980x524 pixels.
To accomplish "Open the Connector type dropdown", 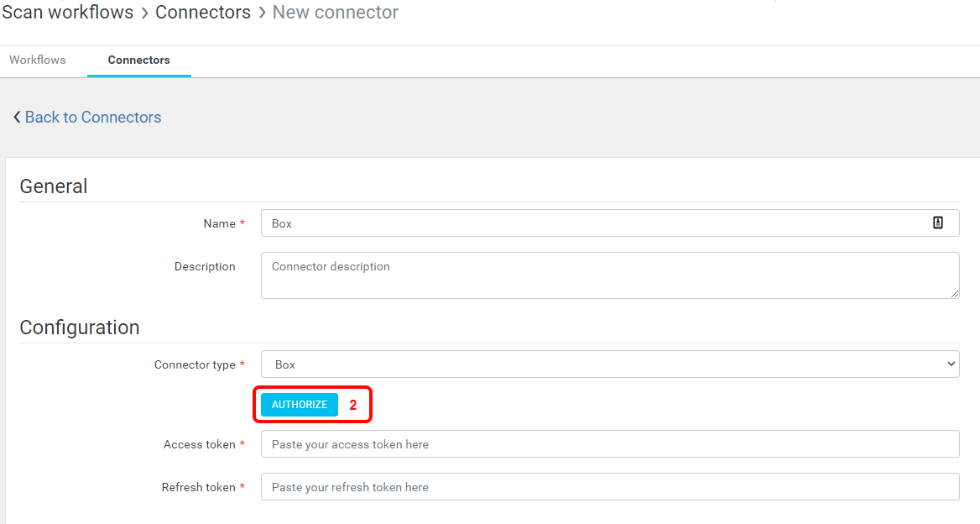I will [610, 364].
